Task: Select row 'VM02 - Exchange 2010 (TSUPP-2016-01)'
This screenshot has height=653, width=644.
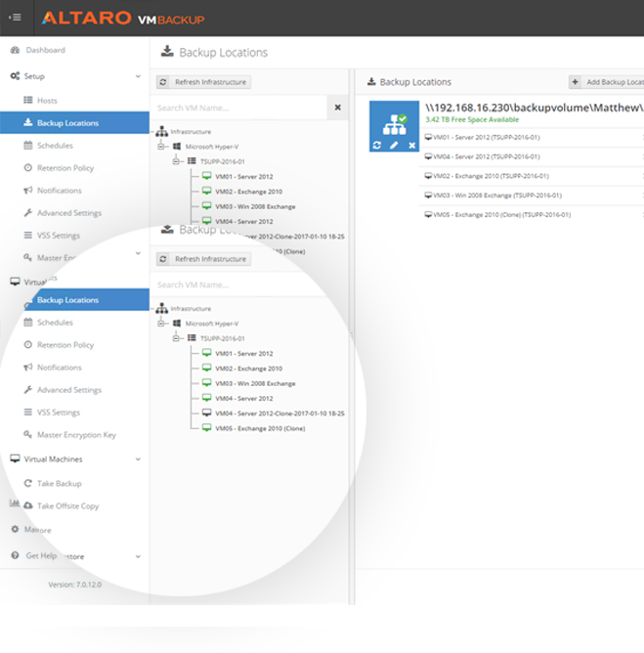Action: click(532, 176)
